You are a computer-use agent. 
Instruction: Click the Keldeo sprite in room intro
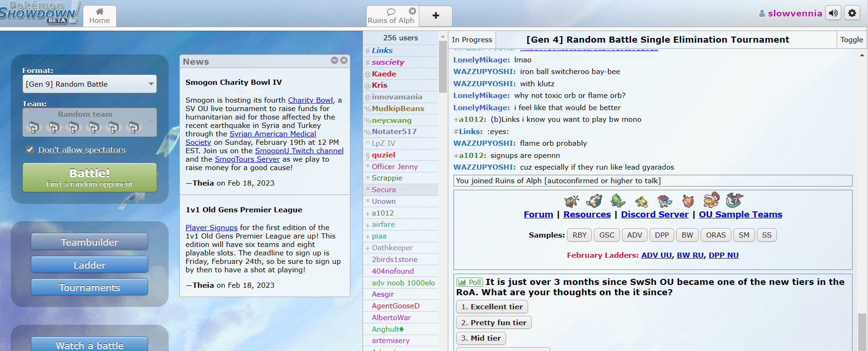pyautogui.click(x=665, y=201)
